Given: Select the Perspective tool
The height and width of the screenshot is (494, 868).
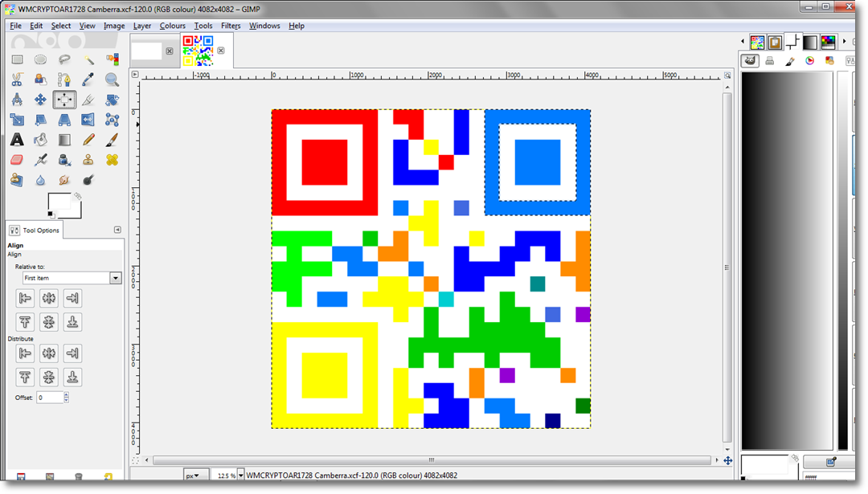Looking at the screenshot, I should click(x=64, y=120).
